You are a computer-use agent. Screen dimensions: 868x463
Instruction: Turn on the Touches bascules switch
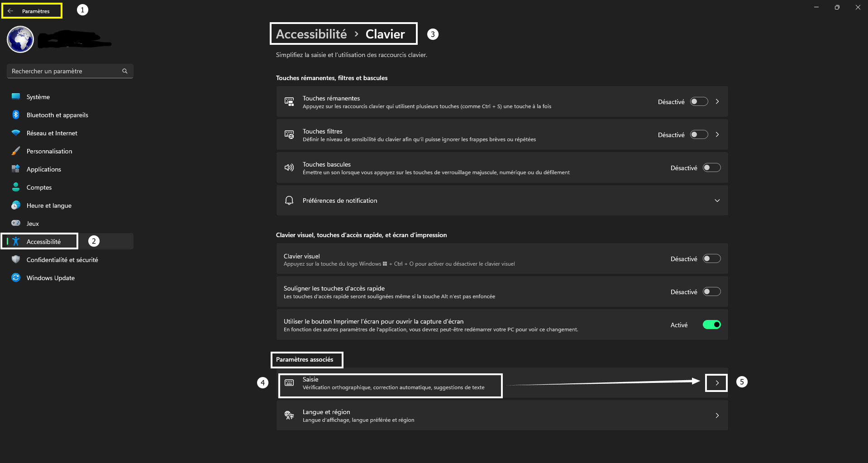(x=711, y=168)
